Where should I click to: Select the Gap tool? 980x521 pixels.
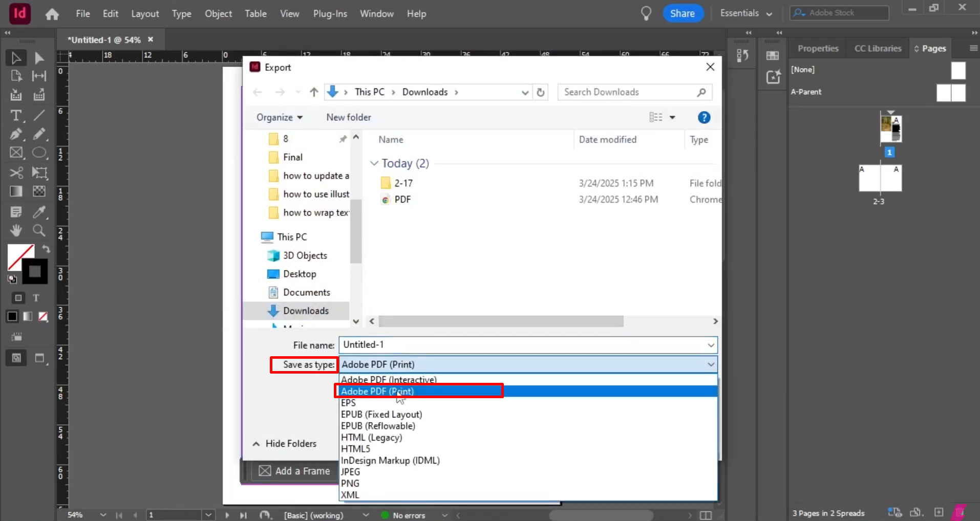click(39, 76)
